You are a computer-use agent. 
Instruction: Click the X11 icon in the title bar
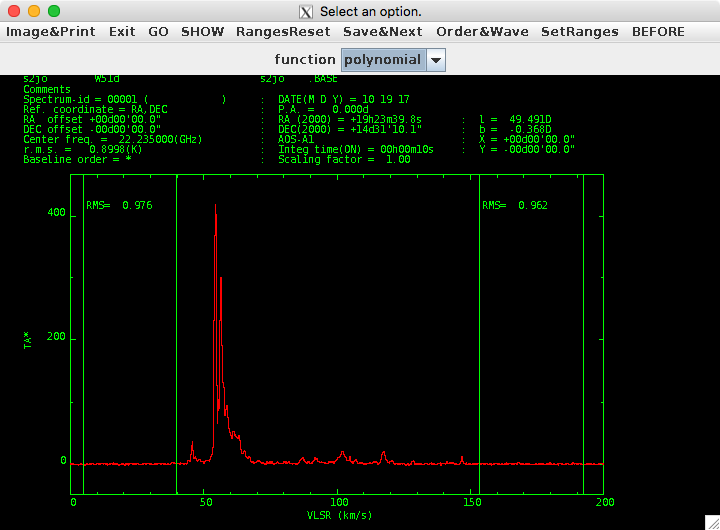[x=306, y=11]
